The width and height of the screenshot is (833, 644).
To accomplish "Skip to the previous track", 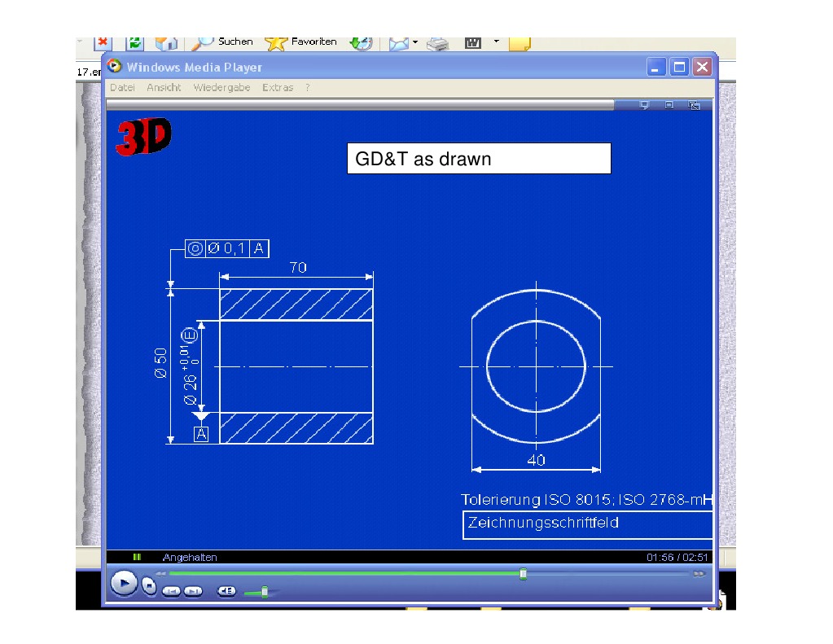I will pyautogui.click(x=171, y=591).
